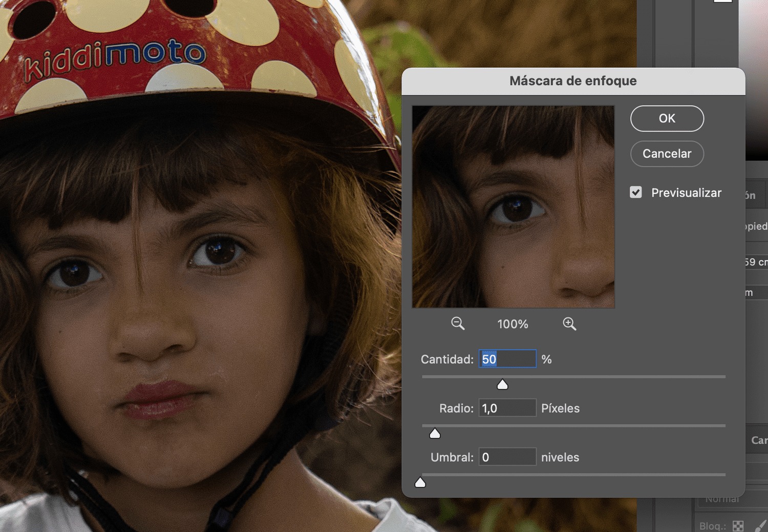Screen dimensions: 768x532
Task: Zoom out the dialog preview
Action: 458,324
